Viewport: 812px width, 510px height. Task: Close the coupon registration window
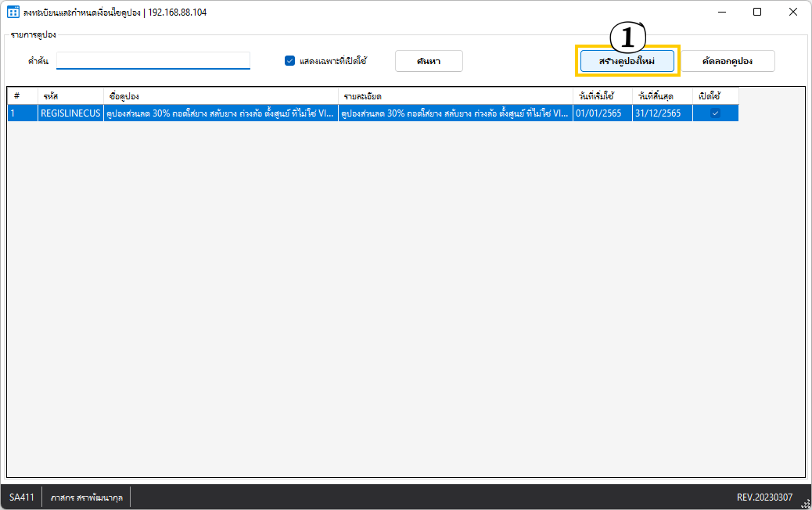point(793,13)
